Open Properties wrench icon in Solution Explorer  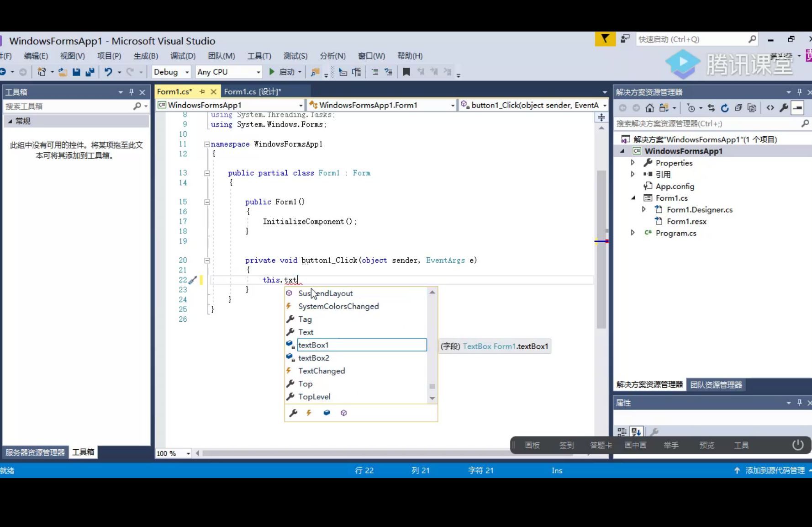pos(784,108)
